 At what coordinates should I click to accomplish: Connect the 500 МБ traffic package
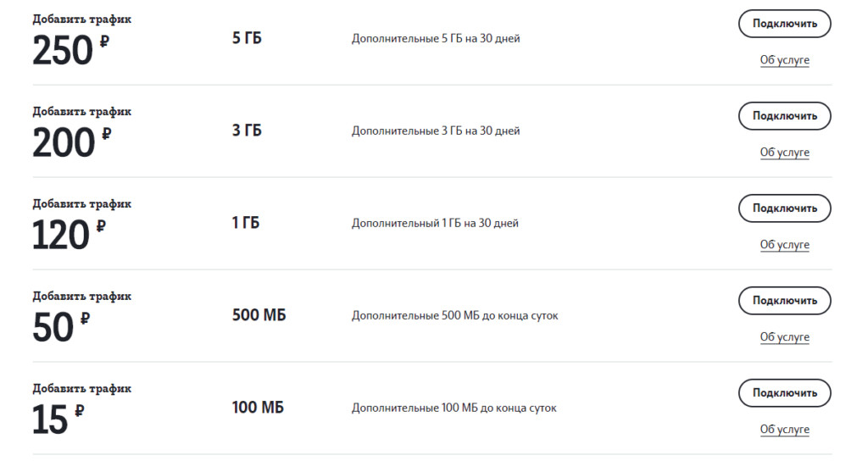(784, 301)
